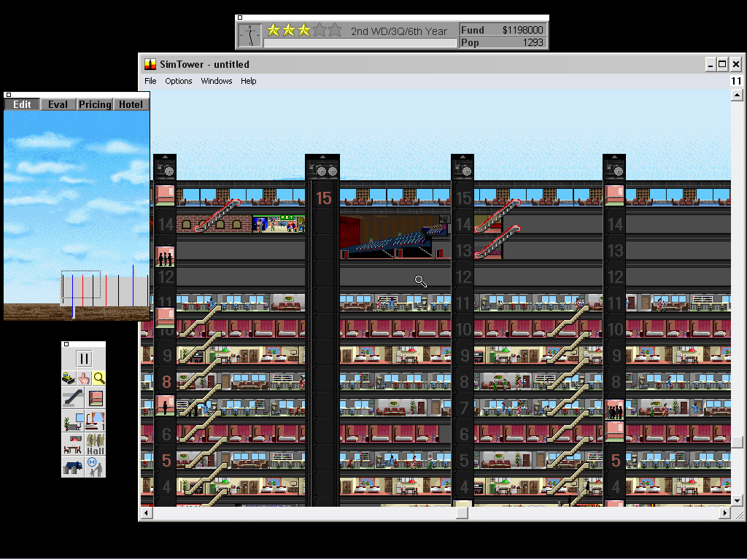Click the machine room atop the leftmost elevator
The width and height of the screenshot is (747, 560).
pyautogui.click(x=165, y=167)
